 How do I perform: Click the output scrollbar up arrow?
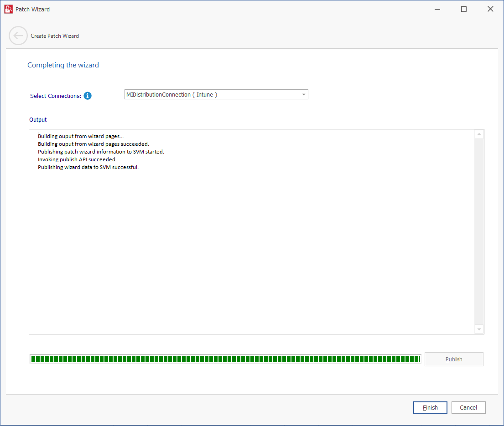point(479,134)
